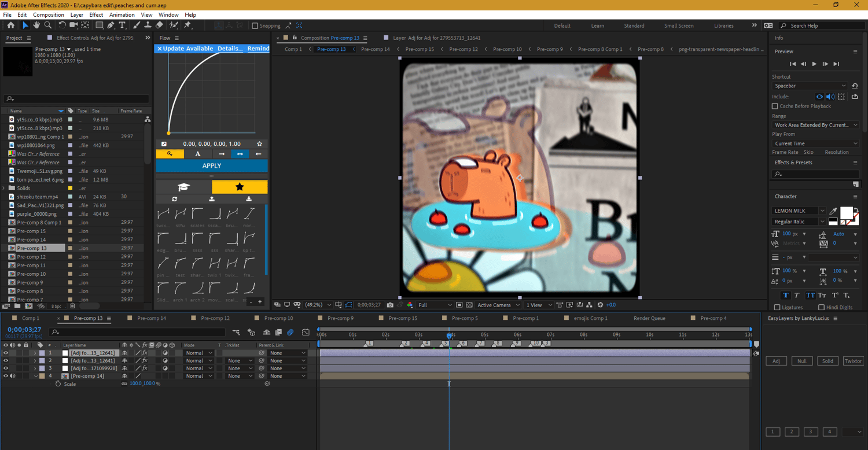Open the Animation menu
868x450 pixels.
tap(122, 14)
